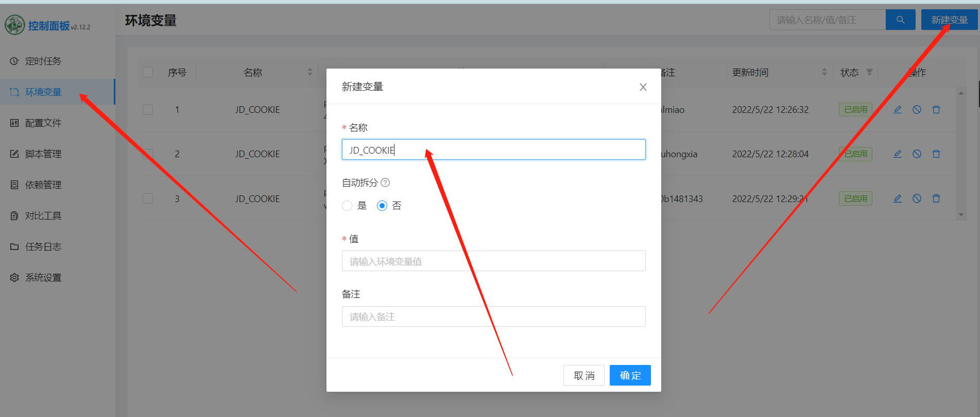980x417 pixels.
Task: Edit the row with remark ending uhongxia
Action: (898, 154)
